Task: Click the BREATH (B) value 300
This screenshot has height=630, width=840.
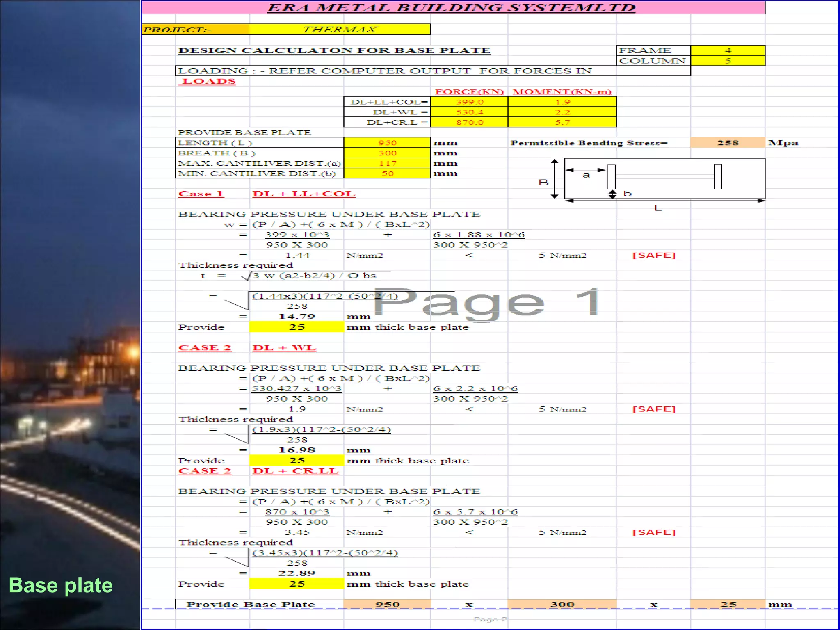Action: [387, 153]
